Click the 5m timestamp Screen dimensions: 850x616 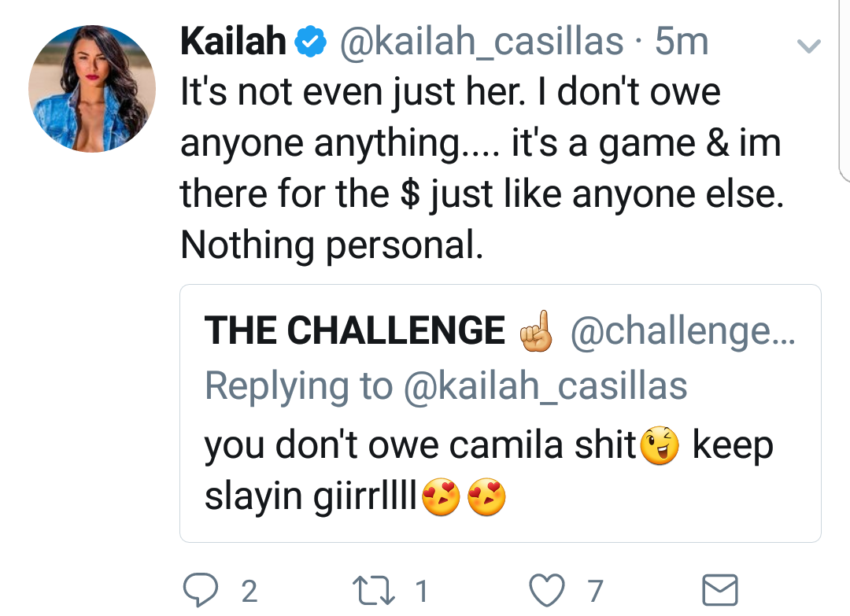(x=682, y=42)
